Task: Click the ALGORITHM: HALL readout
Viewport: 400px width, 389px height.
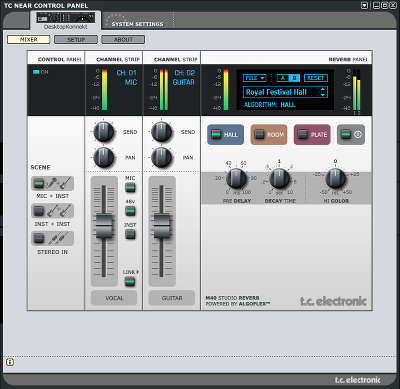Action: pos(270,105)
